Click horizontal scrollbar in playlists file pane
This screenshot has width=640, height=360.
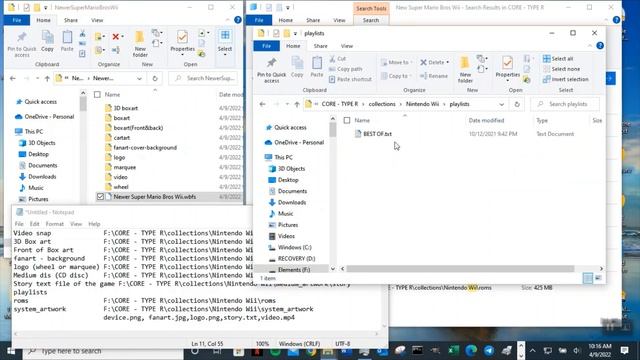(460, 269)
